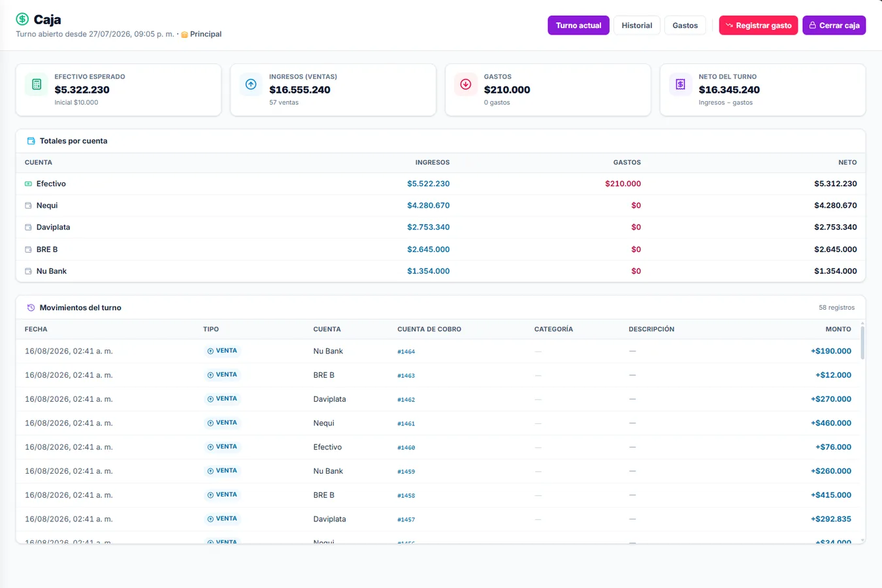
Task: Click the +$292.835 amount in movements
Action: pos(831,519)
